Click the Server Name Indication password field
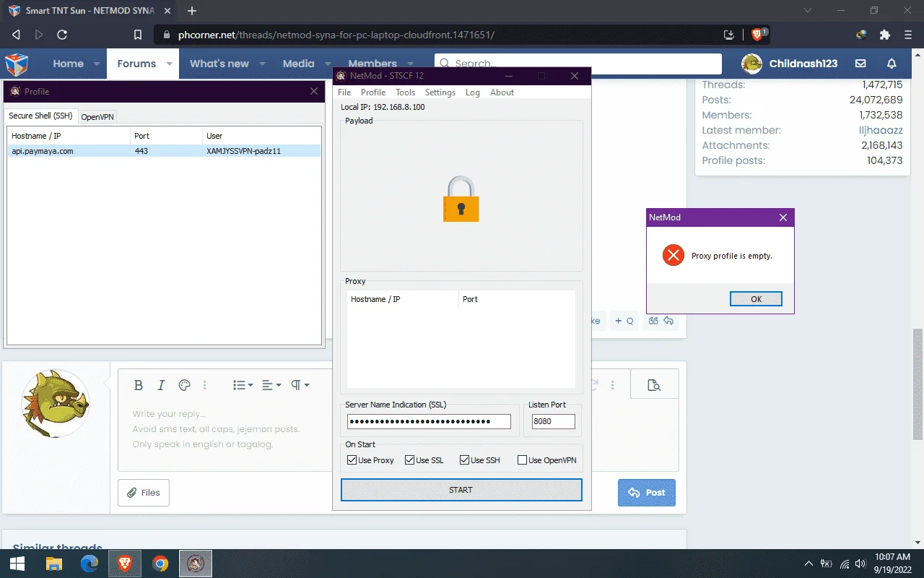This screenshot has width=924, height=578. [429, 421]
